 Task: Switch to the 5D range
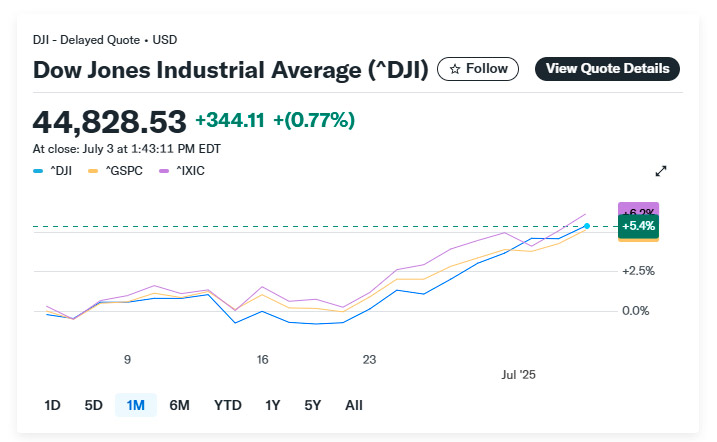93,405
